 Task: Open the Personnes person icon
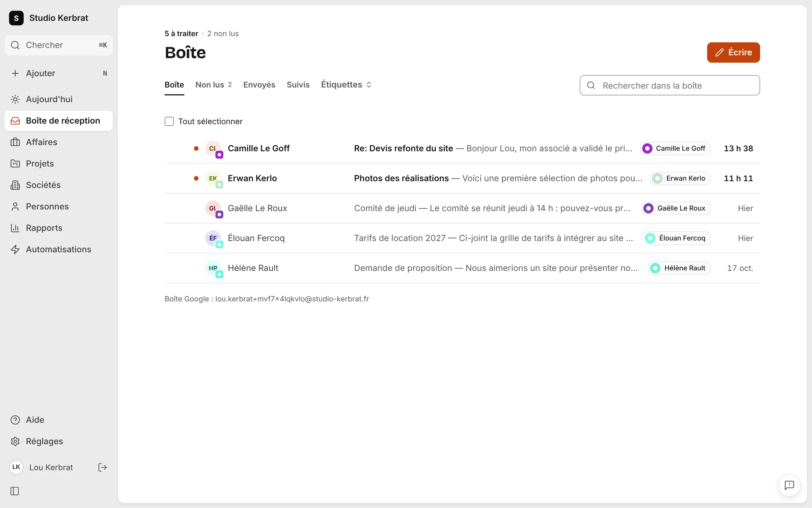click(x=15, y=207)
